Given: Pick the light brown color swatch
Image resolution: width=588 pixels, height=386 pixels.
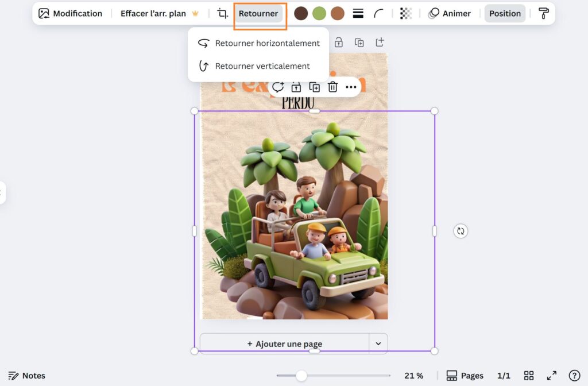Looking at the screenshot, I should tap(338, 14).
